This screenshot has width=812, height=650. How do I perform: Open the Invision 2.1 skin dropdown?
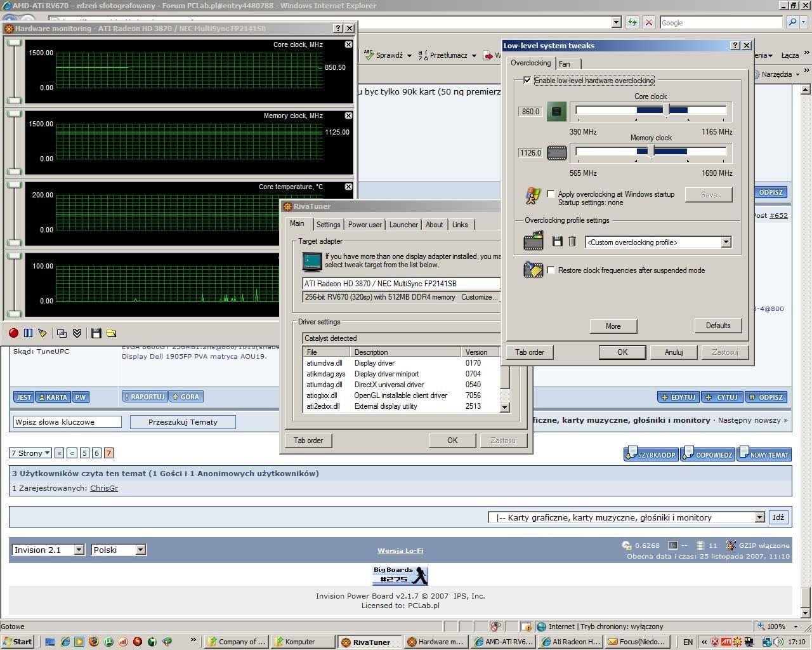pyautogui.click(x=48, y=550)
